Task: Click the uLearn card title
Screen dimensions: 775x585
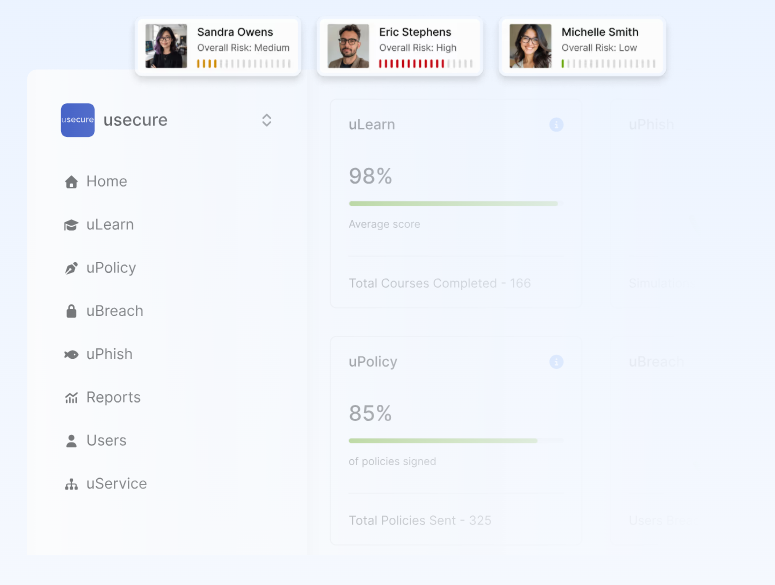Action: click(372, 125)
